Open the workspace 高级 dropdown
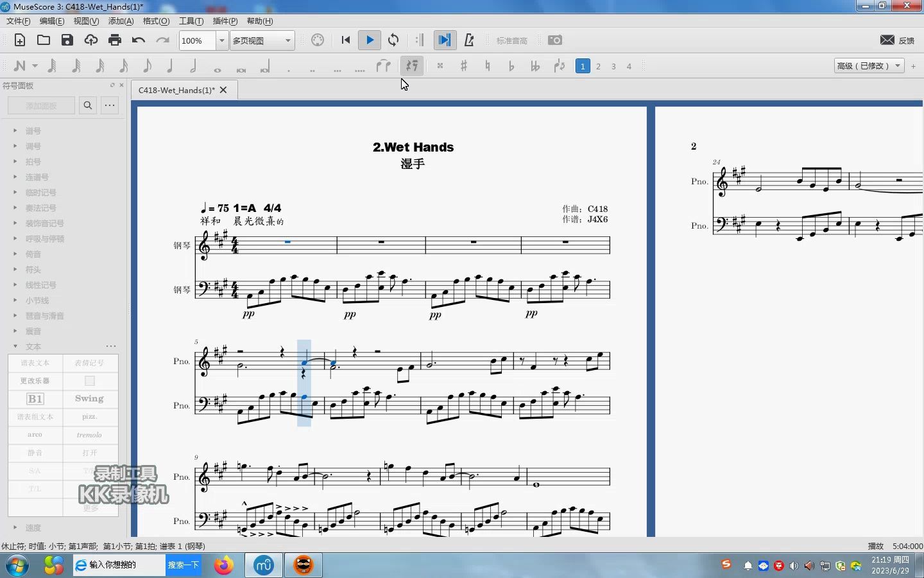Viewport: 924px width, 578px height. click(869, 66)
